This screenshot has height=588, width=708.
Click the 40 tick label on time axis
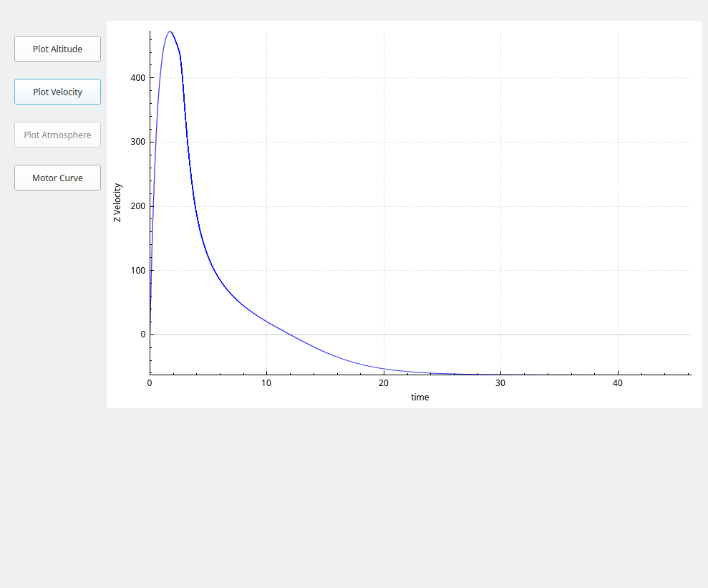[618, 383]
